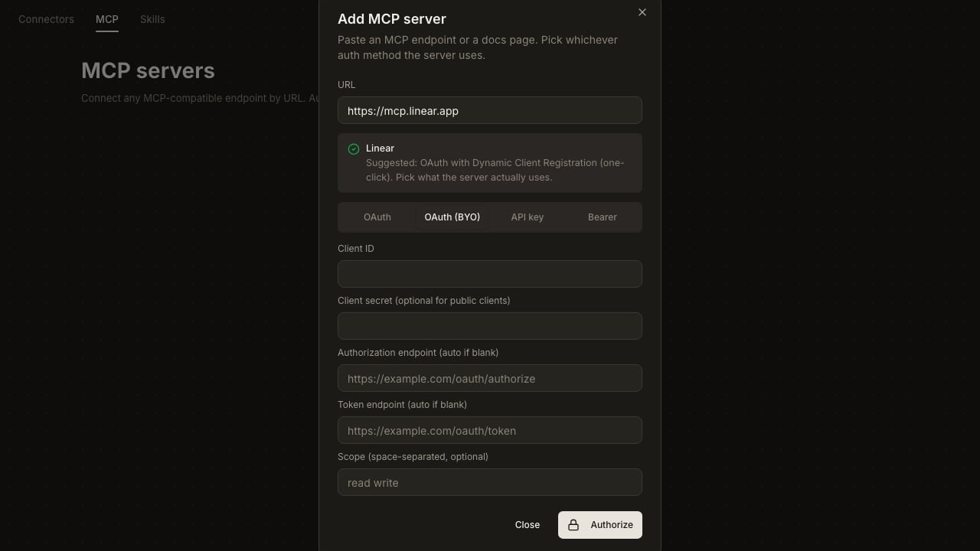Click the 'URL' field label
Screen dimensions: 980x551
coord(347,85)
